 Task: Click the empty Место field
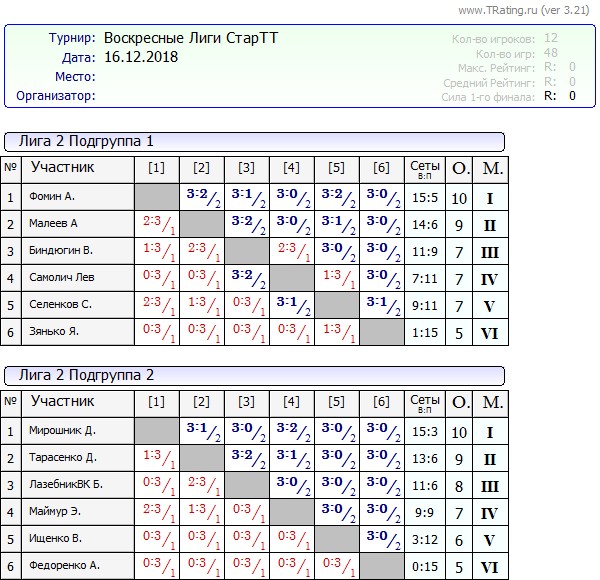pos(200,77)
